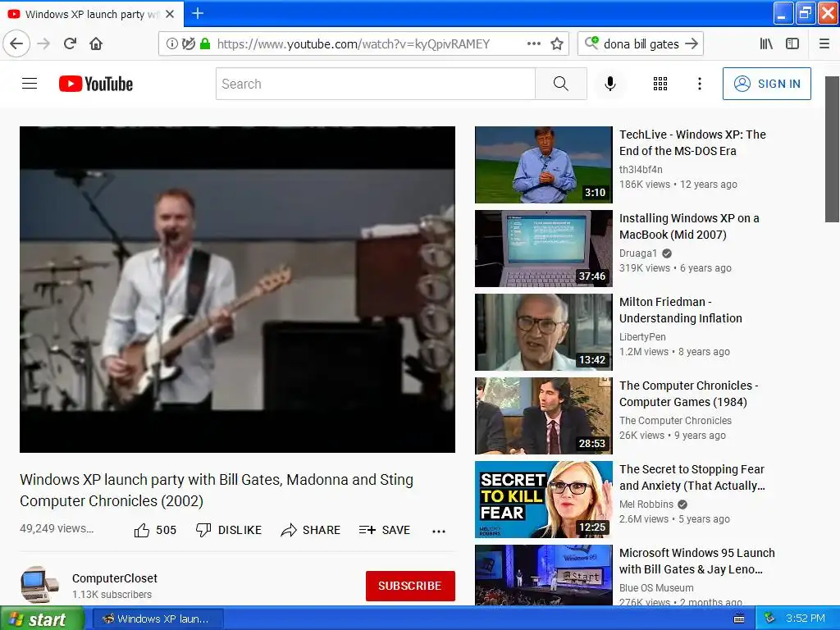Image resolution: width=840 pixels, height=630 pixels.
Task: Click the SIGN IN button
Action: (x=767, y=84)
